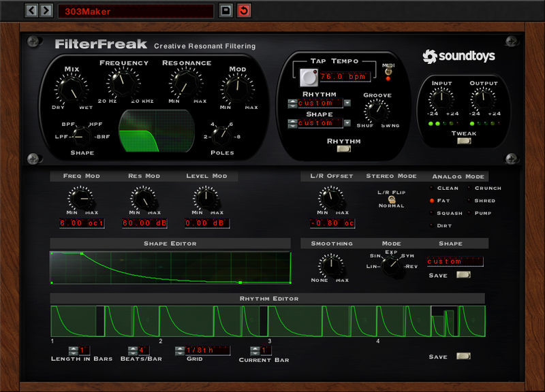
Task: Click the -0.80 oc offset value
Action: [x=332, y=223]
